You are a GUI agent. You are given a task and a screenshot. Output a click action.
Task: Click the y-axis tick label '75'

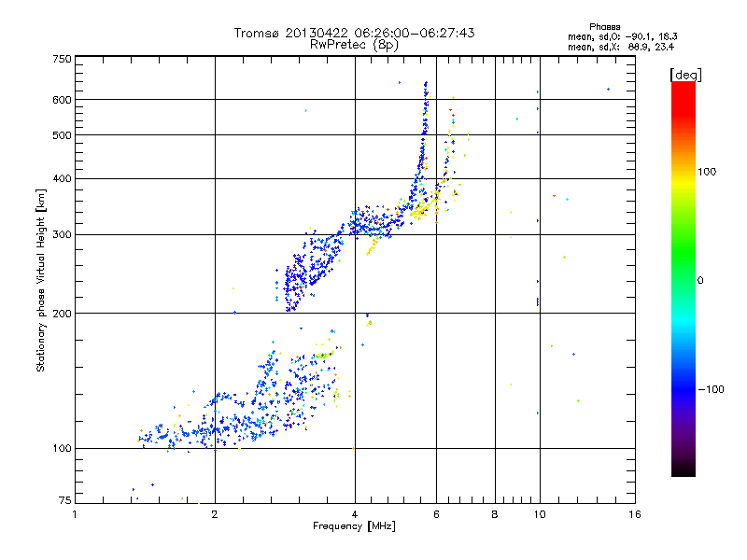pos(65,500)
